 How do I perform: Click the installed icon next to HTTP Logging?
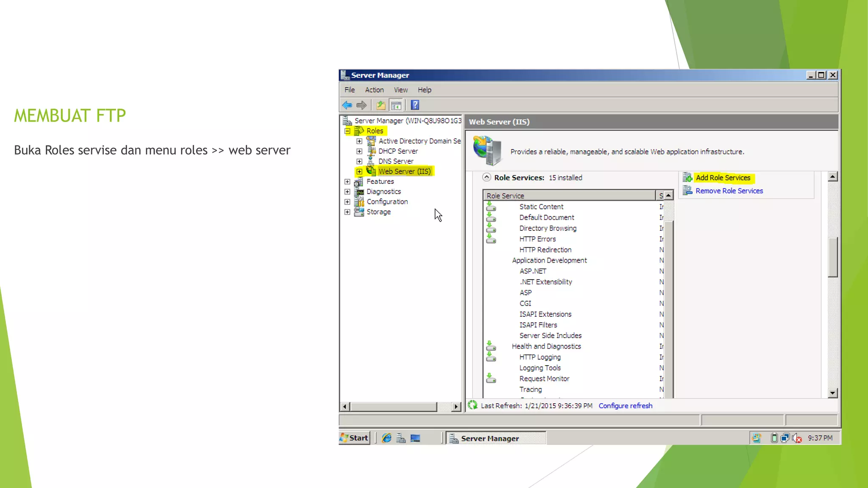tap(491, 357)
